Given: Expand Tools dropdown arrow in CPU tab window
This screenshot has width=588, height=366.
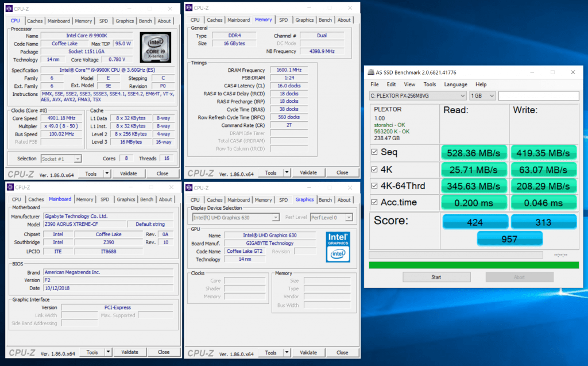Looking at the screenshot, I should pos(107,174).
